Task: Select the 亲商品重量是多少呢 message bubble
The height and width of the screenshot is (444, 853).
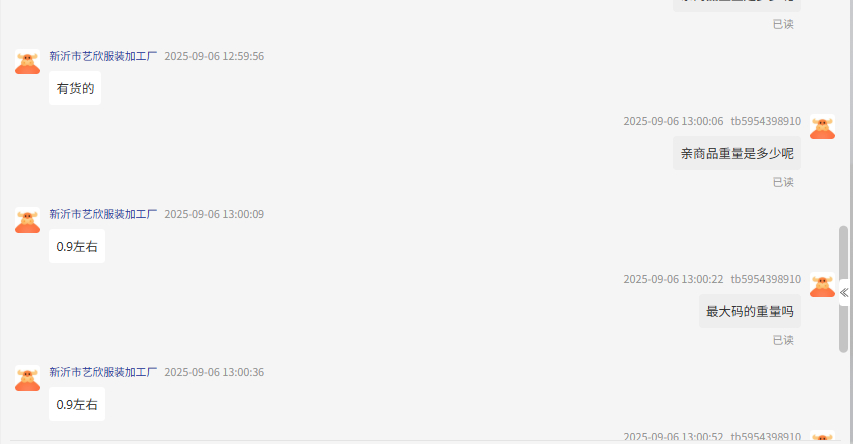Action: point(737,153)
